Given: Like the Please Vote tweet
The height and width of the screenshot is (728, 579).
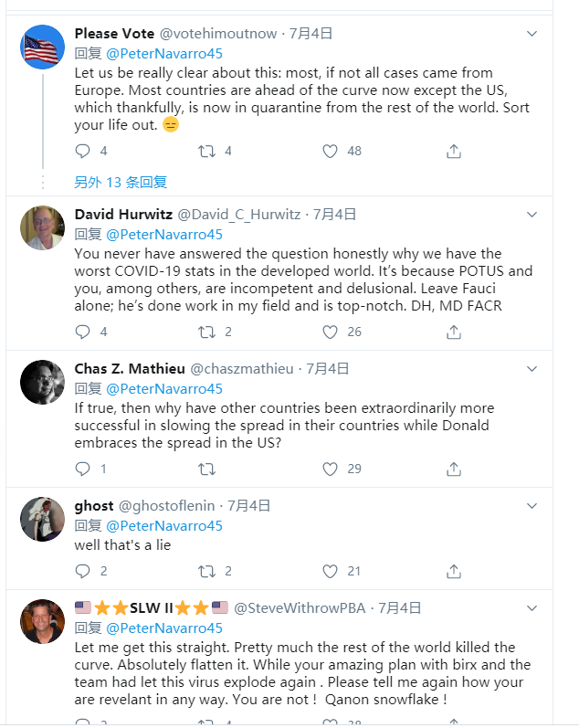Looking at the screenshot, I should (331, 151).
